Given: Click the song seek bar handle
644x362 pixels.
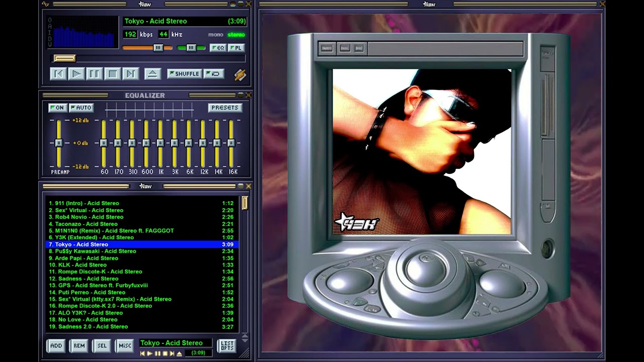Looking at the screenshot, I should 64,58.
